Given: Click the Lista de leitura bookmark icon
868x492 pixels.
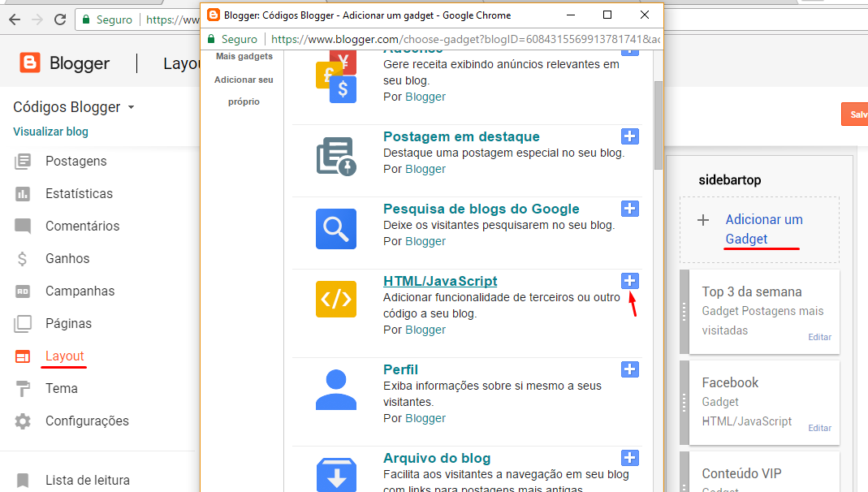Looking at the screenshot, I should (x=23, y=481).
